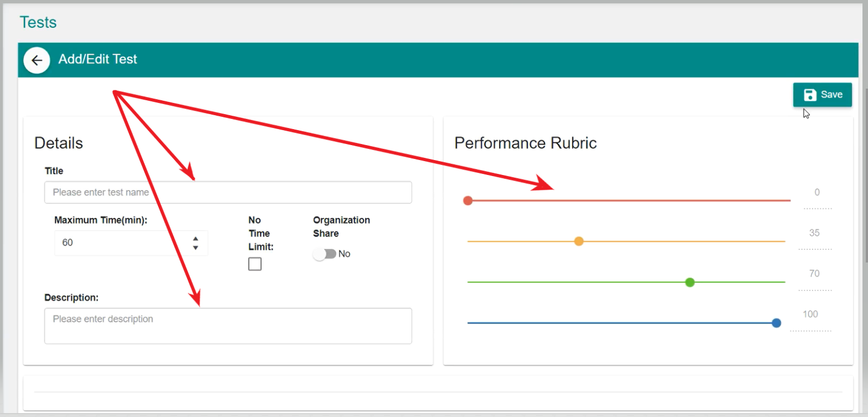
Task: Decrease Maximum Time with the down arrow
Action: coord(195,248)
